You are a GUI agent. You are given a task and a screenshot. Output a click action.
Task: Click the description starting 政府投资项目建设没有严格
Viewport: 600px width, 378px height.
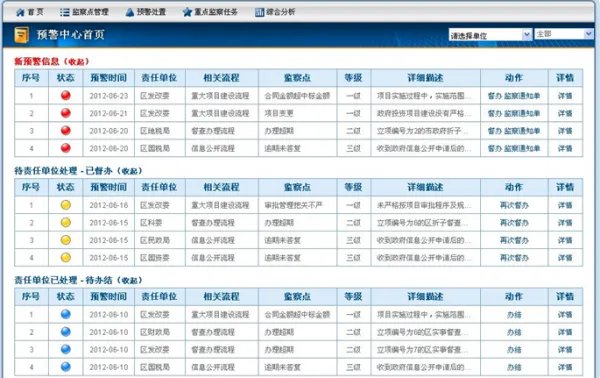pos(424,113)
